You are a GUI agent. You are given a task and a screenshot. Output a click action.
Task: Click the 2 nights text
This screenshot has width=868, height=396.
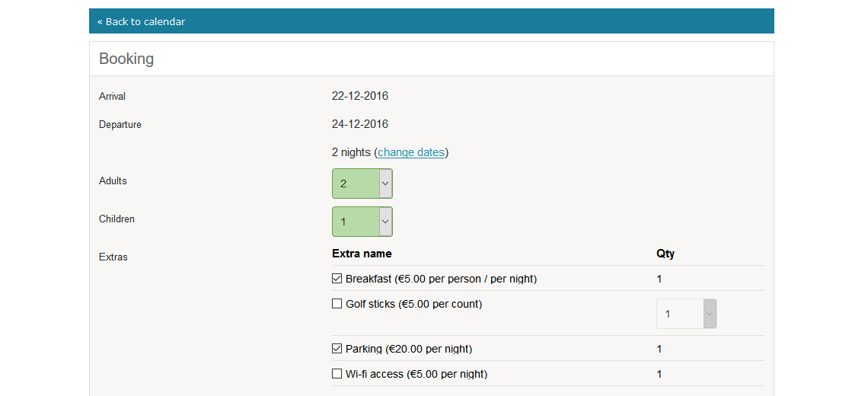(352, 152)
